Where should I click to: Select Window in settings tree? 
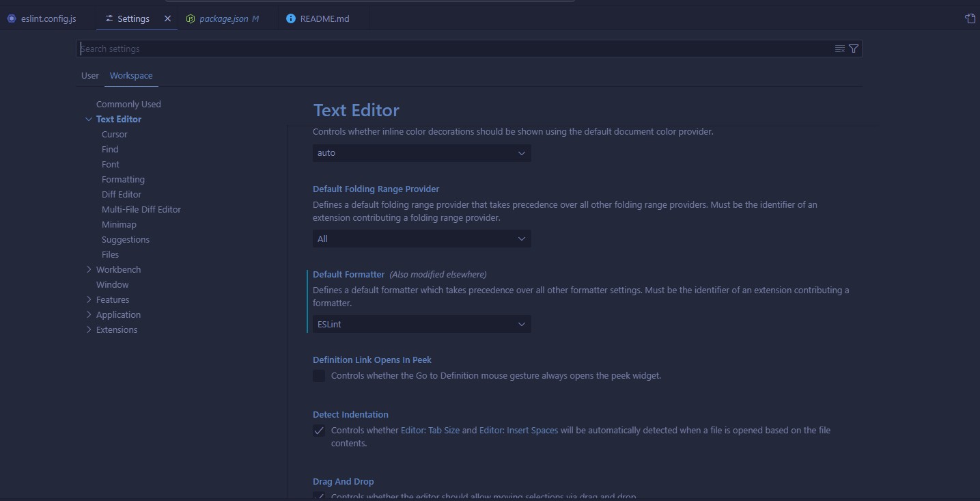(x=113, y=284)
